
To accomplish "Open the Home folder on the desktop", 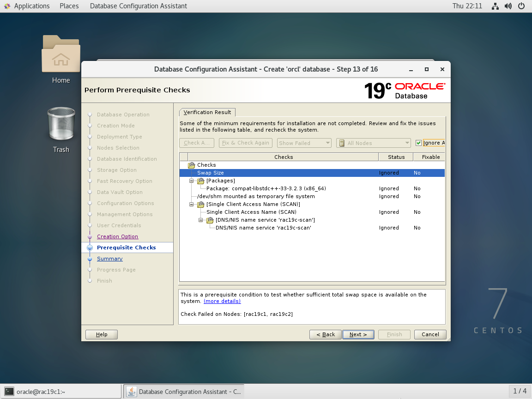I will [x=60, y=55].
